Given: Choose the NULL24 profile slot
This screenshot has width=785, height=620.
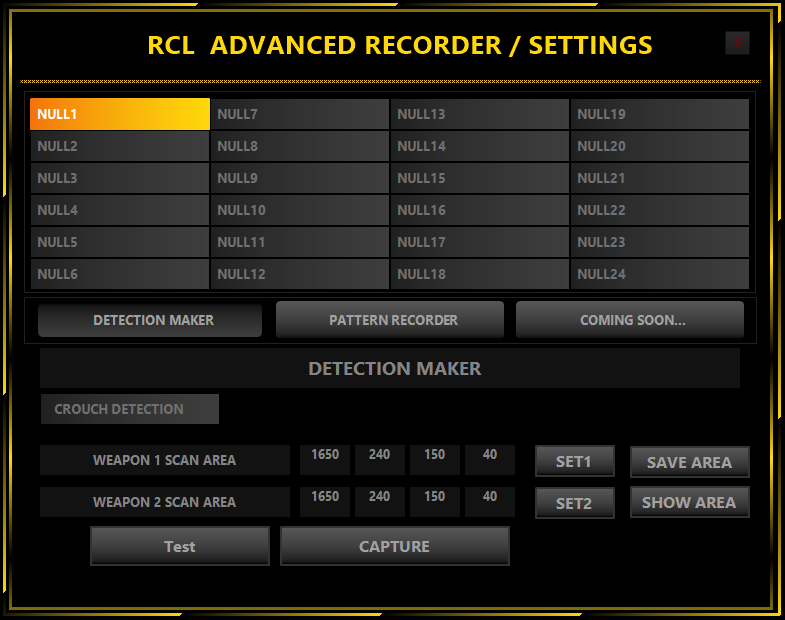Looking at the screenshot, I should [x=660, y=274].
